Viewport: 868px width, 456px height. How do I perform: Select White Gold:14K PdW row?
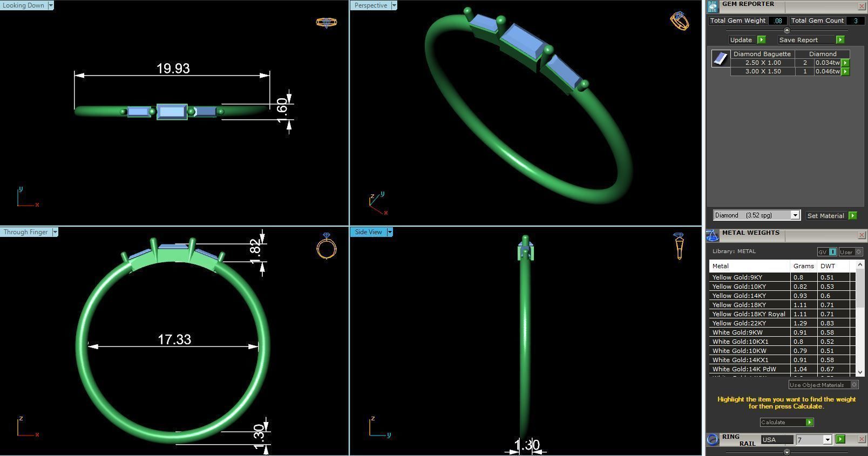pos(782,369)
